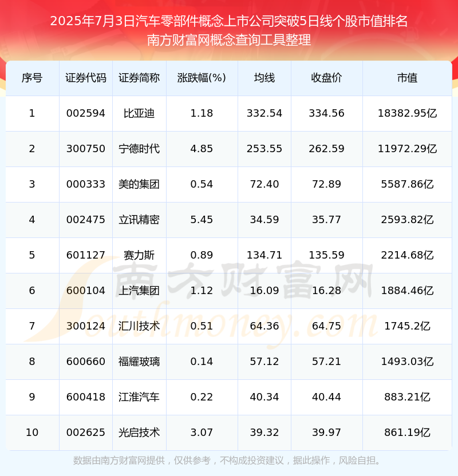The width and height of the screenshot is (458, 476).
Task: Click market value 2214.68亿
Action: [407, 255]
